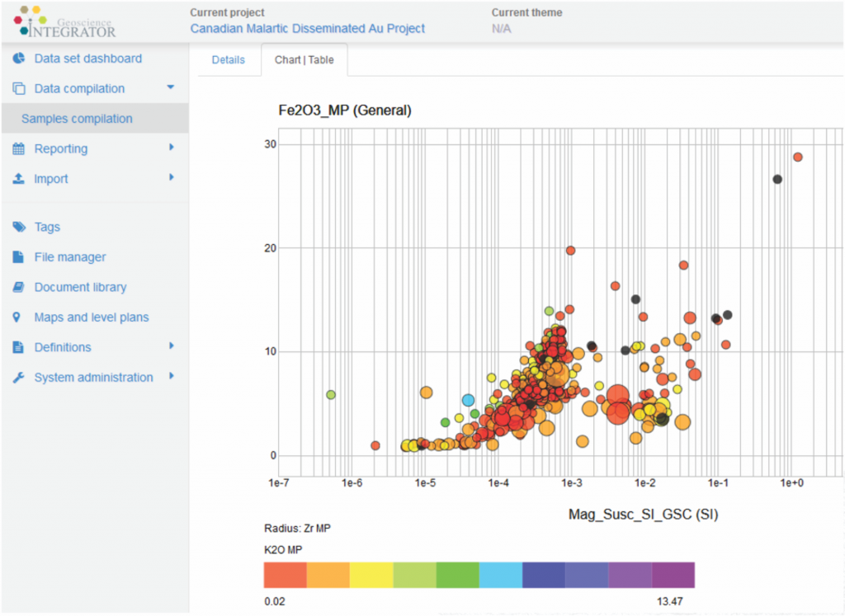Click the Document library book icon
Screen dimensions: 845x616
[x=17, y=287]
